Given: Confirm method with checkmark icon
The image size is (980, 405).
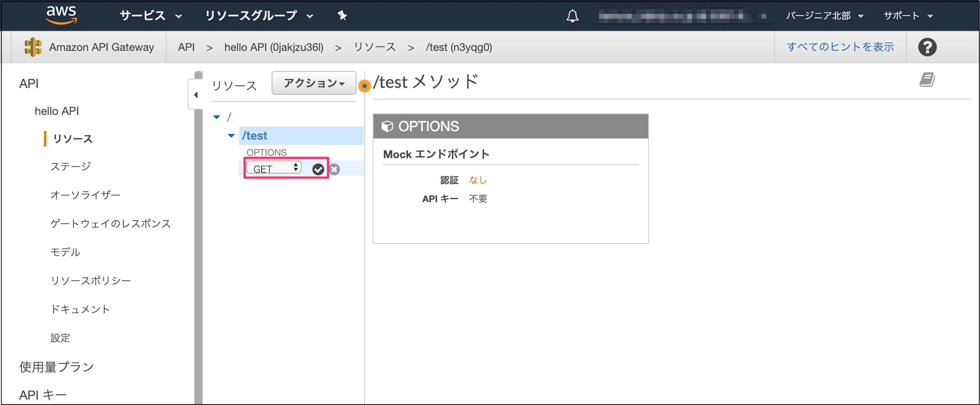Looking at the screenshot, I should (x=318, y=169).
